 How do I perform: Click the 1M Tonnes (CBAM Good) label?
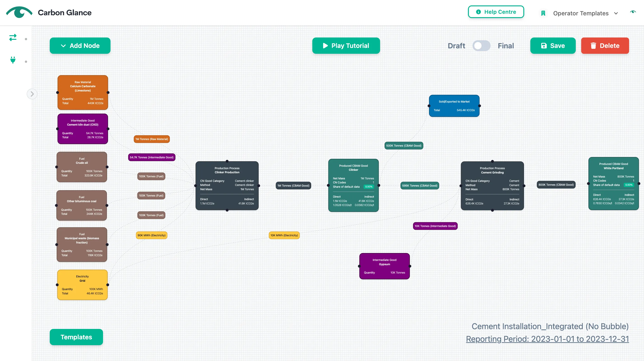(294, 185)
